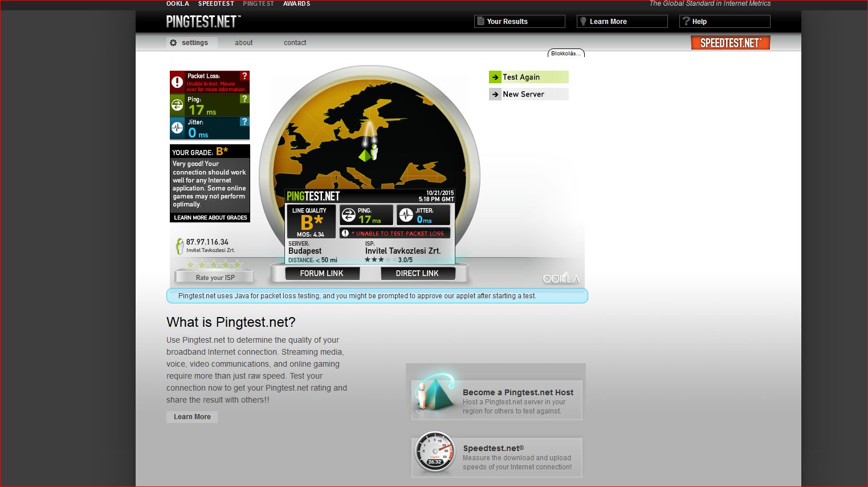Click the red Packet Loss warning icon

[177, 82]
